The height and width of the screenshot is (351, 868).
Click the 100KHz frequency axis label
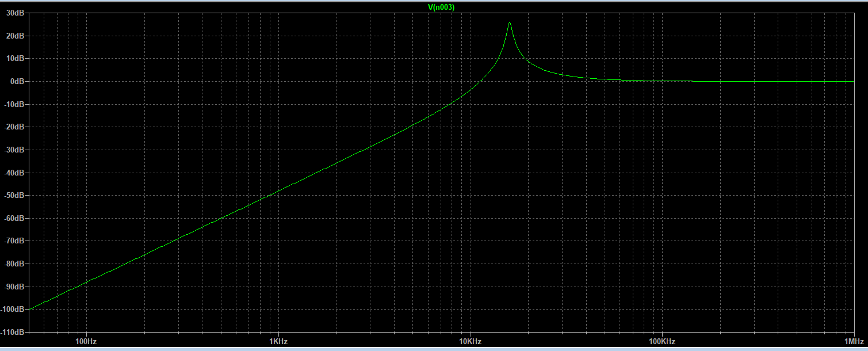pyautogui.click(x=662, y=342)
